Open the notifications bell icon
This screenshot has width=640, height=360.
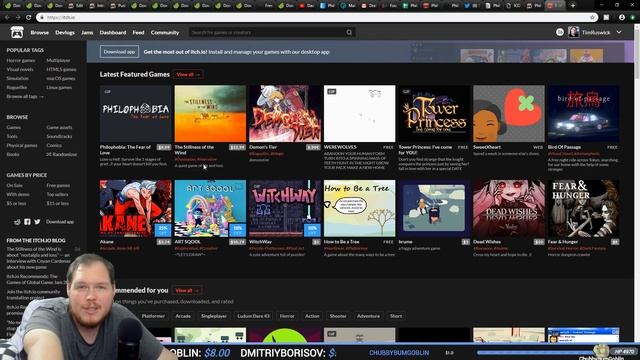coord(560,32)
